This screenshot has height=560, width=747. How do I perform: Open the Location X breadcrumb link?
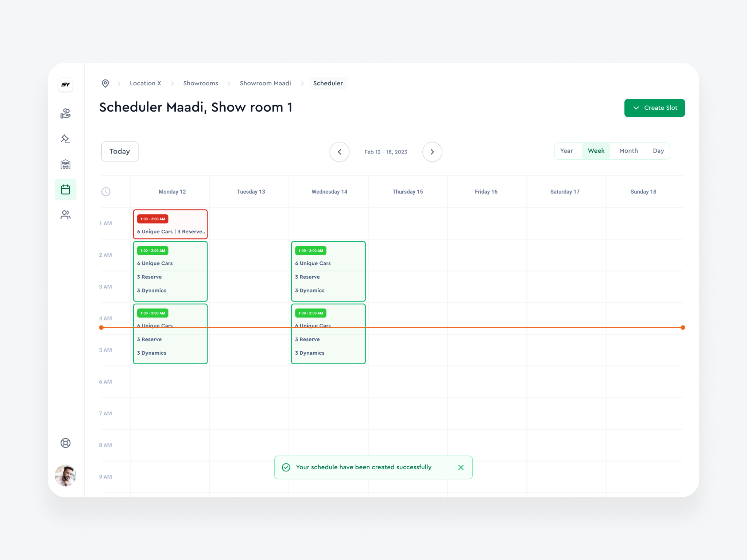145,83
